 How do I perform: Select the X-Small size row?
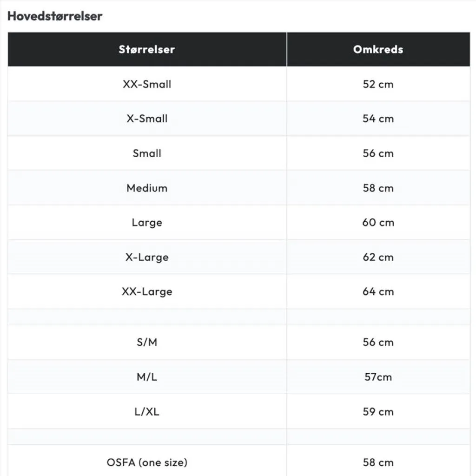coord(239,119)
